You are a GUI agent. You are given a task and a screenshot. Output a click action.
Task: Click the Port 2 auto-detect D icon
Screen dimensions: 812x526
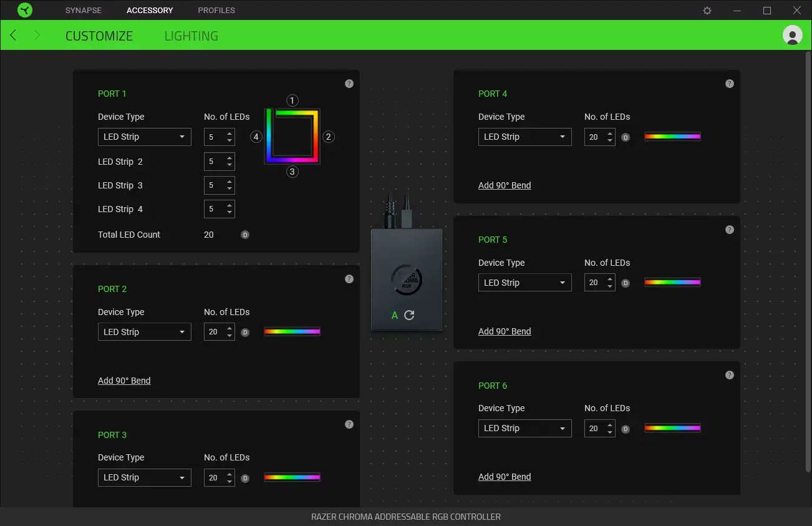click(x=245, y=333)
